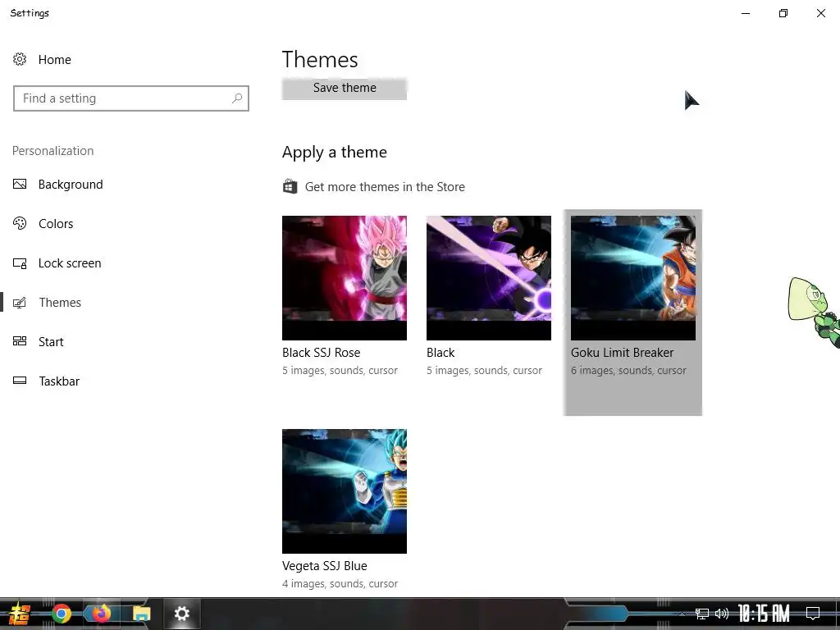Click the 10:15 AM taskbar clock
This screenshot has height=630, width=840.
click(x=764, y=614)
